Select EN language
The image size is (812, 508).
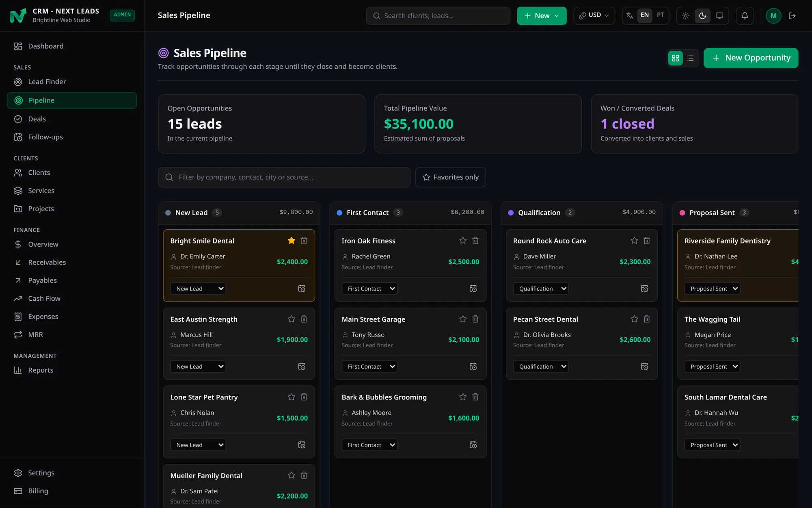pos(645,15)
